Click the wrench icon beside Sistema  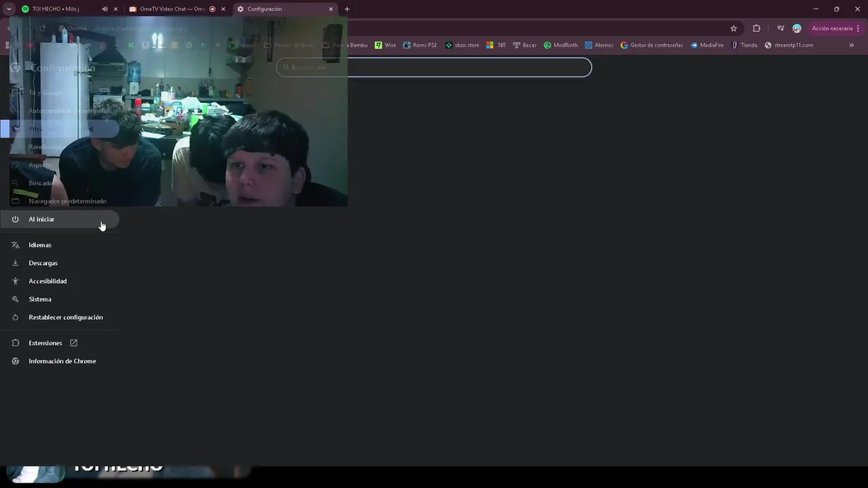[15, 299]
